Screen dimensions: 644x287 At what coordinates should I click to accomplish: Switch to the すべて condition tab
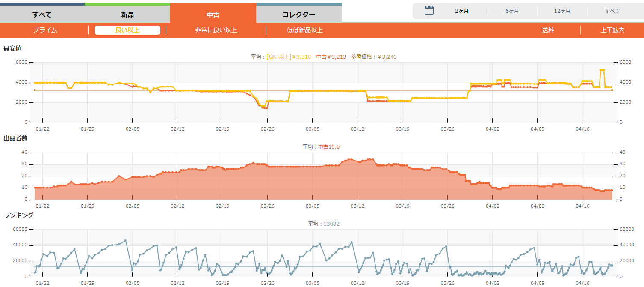click(42, 15)
